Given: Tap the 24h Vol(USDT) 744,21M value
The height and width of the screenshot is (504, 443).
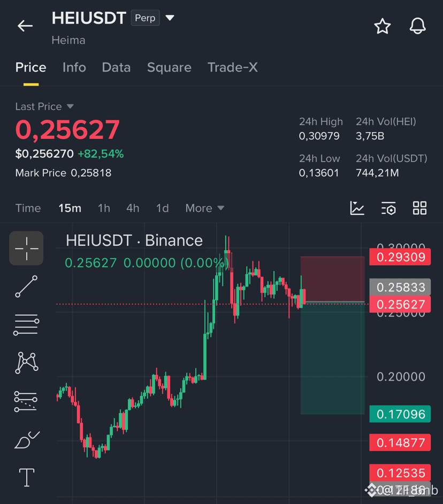Looking at the screenshot, I should 377,173.
